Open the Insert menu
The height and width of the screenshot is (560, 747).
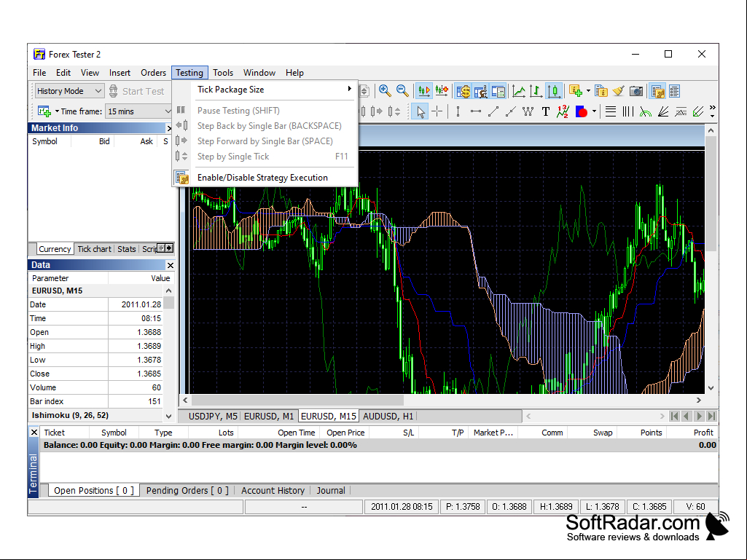pyautogui.click(x=120, y=73)
